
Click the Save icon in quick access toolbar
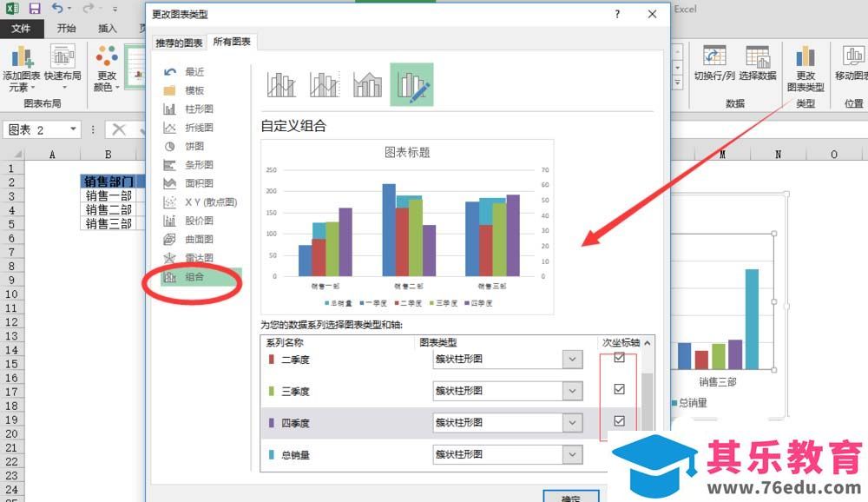35,9
